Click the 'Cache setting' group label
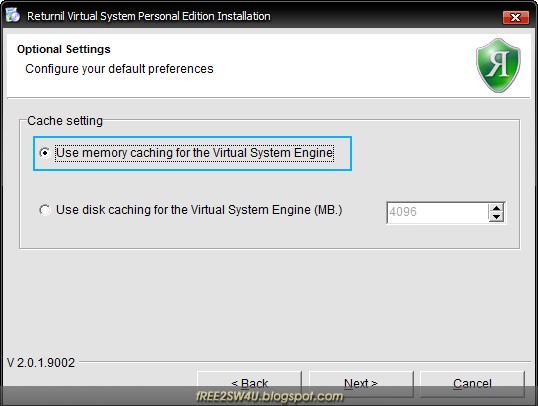The image size is (538, 406). click(65, 121)
